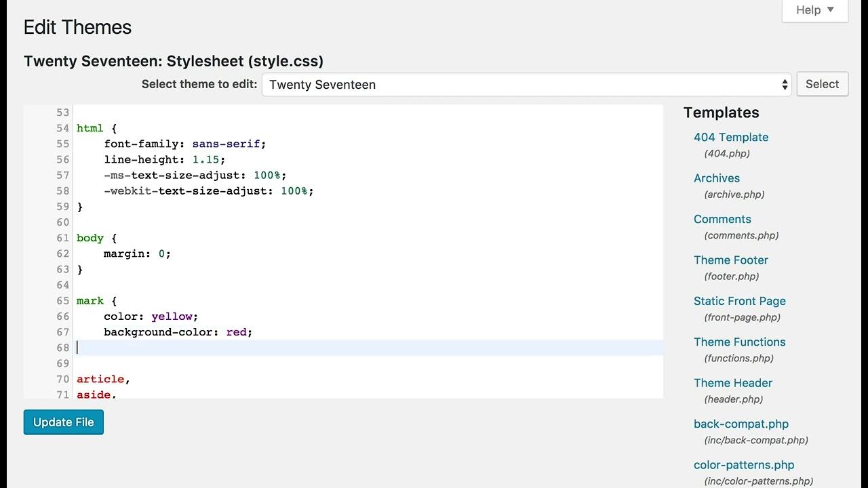Open the color-patterns.php file
Screen dimensions: 868x488
pos(743,465)
